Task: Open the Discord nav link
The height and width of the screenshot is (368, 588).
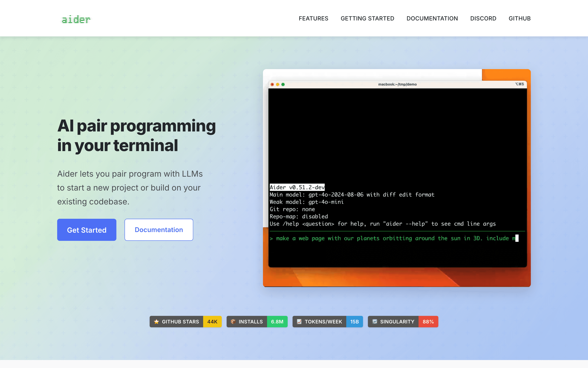Action: point(483,18)
